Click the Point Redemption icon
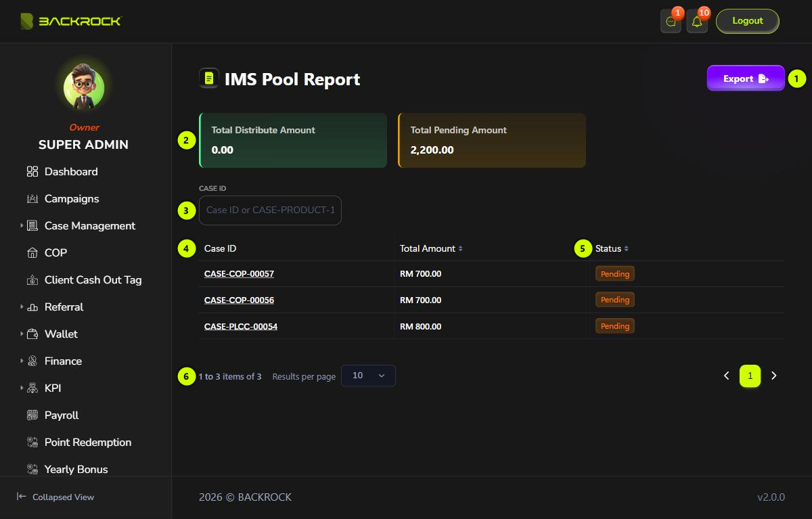This screenshot has width=812, height=519. 32,443
